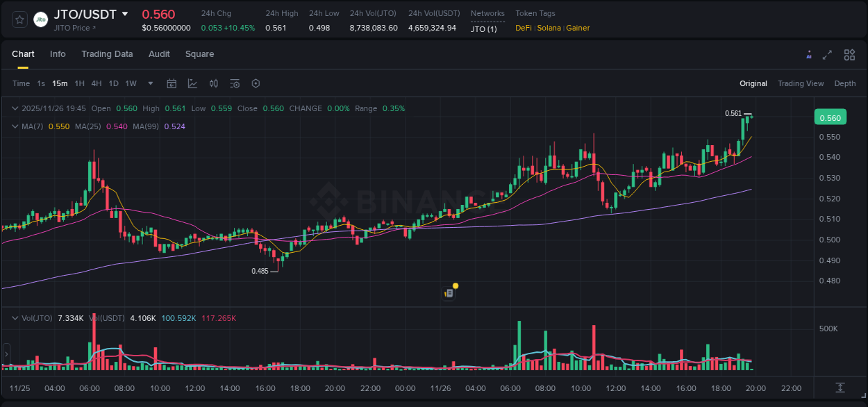Open the chart style selector icon

[x=191, y=83]
